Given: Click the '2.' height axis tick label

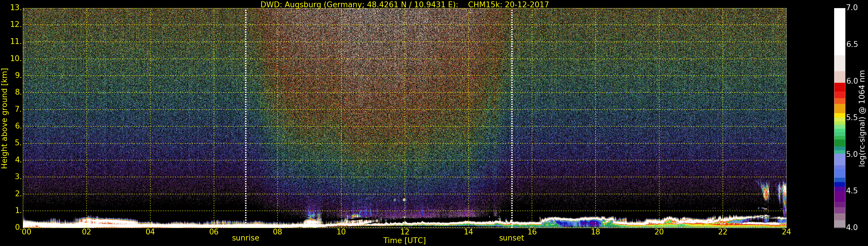Looking at the screenshot, I should (x=18, y=194).
